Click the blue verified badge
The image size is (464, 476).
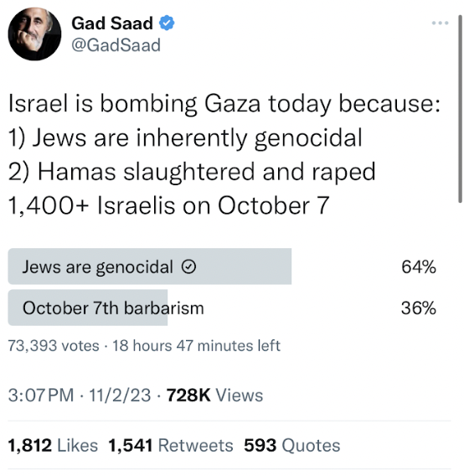point(167,23)
